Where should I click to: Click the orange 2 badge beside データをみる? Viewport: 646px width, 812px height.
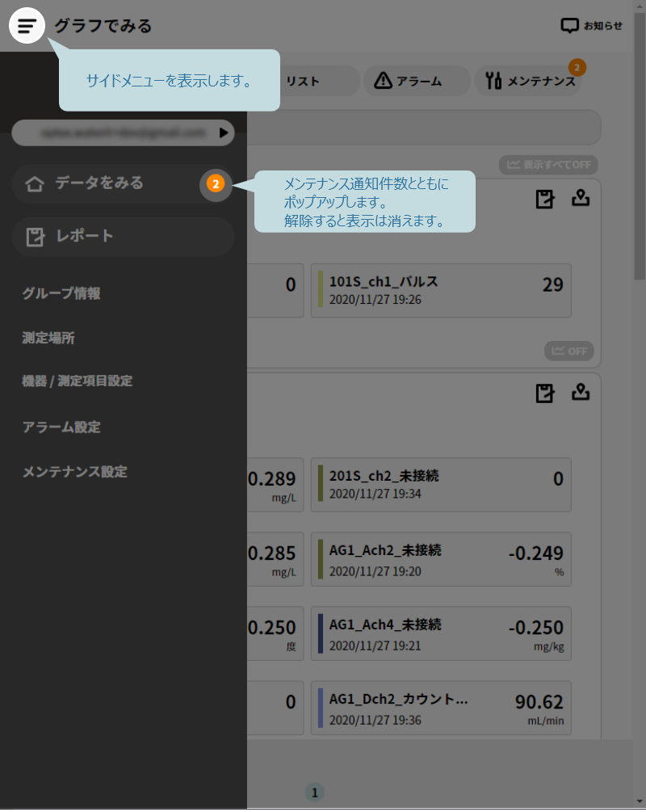click(x=216, y=184)
